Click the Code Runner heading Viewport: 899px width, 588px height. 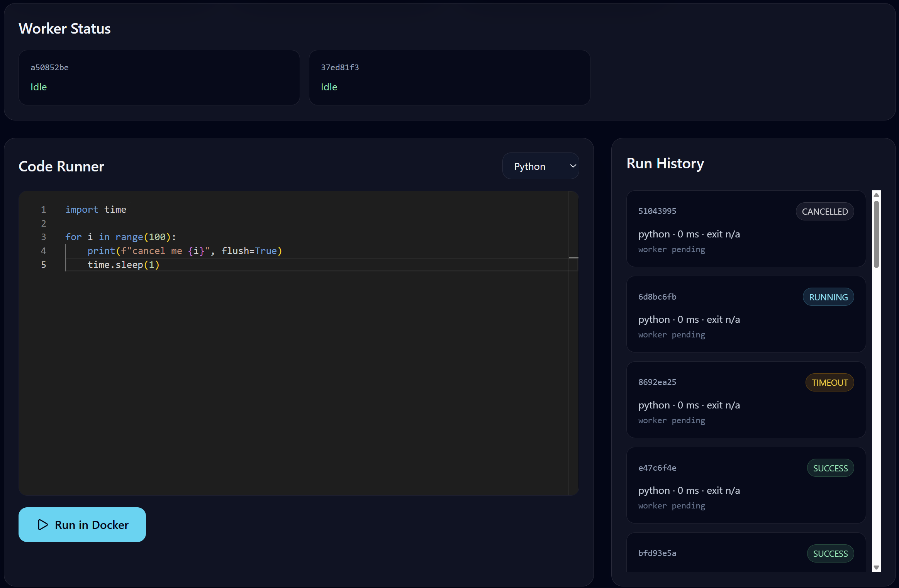tap(61, 166)
